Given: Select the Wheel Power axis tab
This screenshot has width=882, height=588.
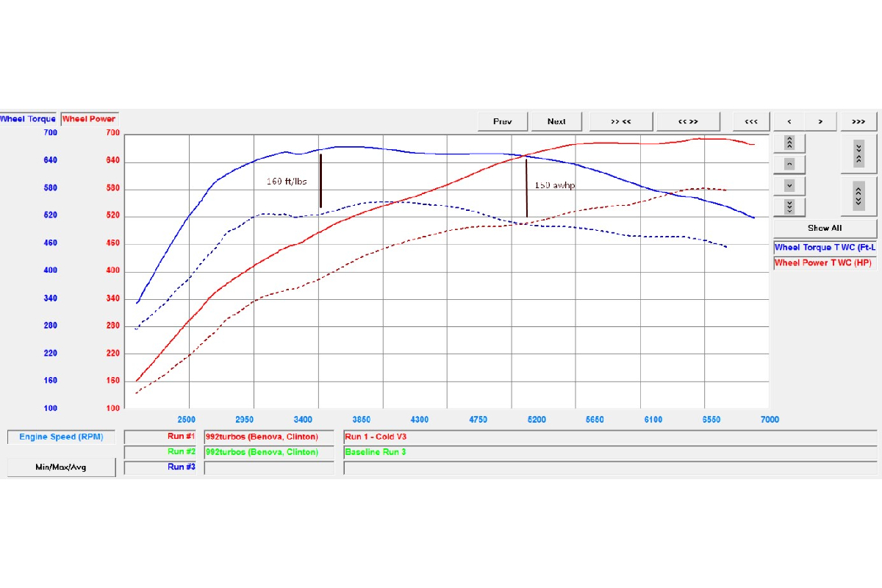Looking at the screenshot, I should [x=89, y=119].
